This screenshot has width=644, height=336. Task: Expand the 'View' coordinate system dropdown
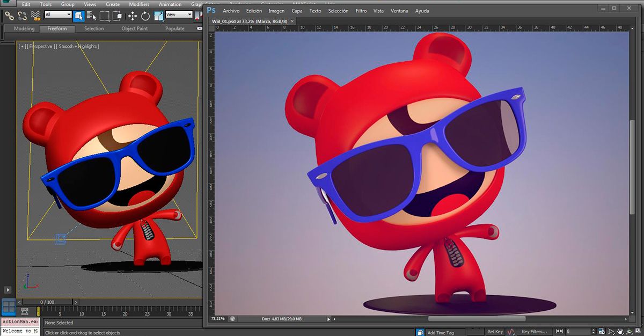pyautogui.click(x=179, y=14)
